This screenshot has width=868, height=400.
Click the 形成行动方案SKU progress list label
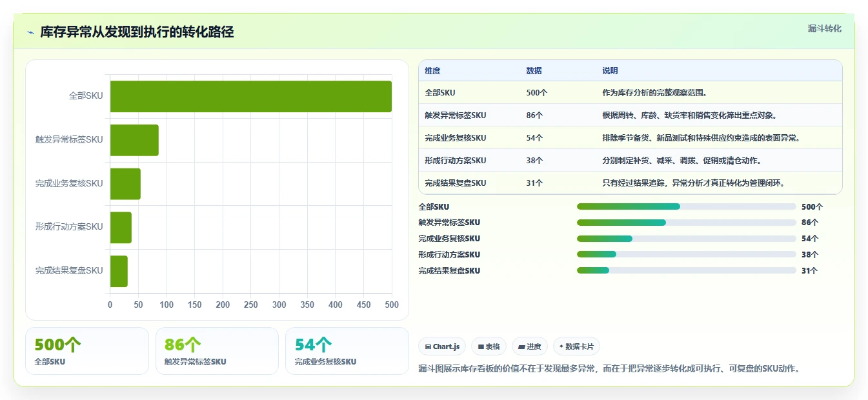tap(449, 255)
